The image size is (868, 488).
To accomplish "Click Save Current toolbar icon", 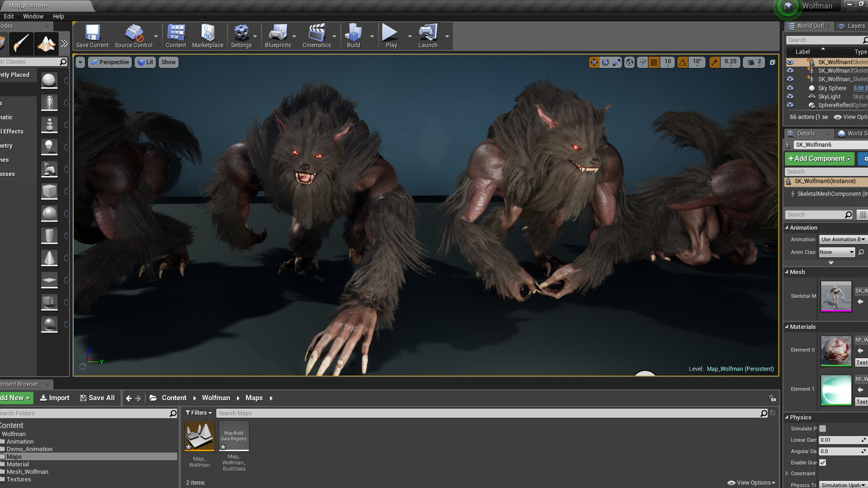I will (92, 36).
